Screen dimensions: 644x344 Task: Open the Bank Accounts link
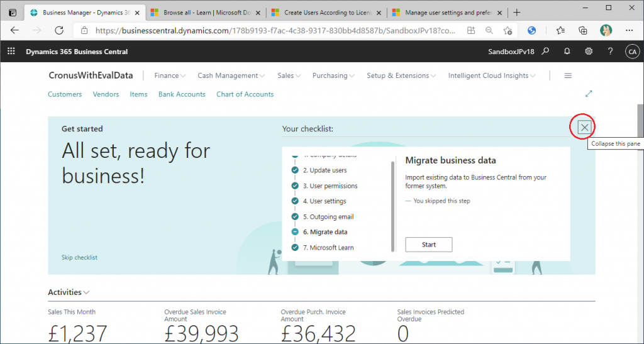(182, 94)
